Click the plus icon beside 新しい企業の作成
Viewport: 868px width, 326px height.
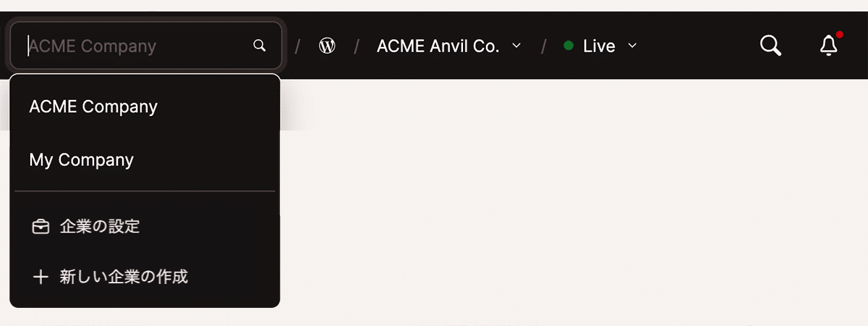(41, 277)
